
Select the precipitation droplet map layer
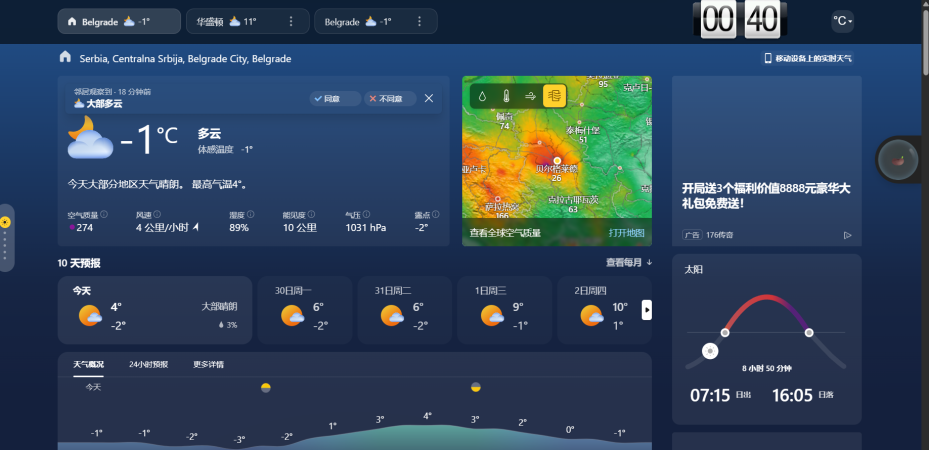pos(482,96)
